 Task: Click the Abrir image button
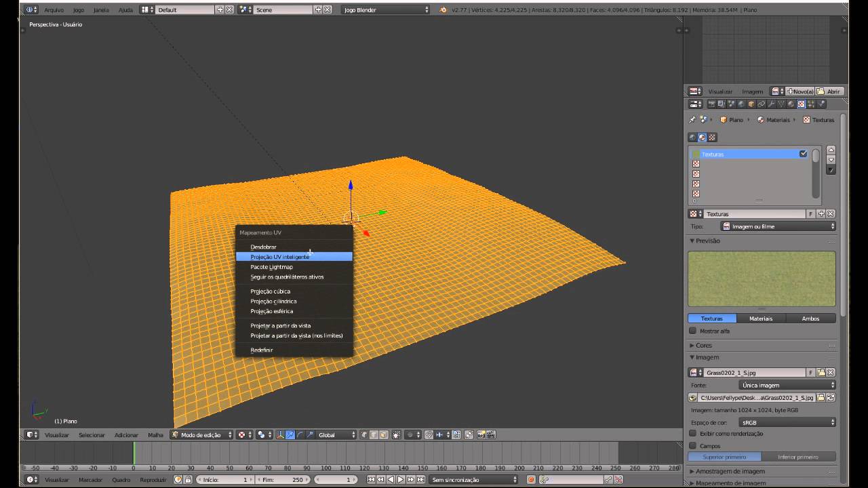coord(830,91)
